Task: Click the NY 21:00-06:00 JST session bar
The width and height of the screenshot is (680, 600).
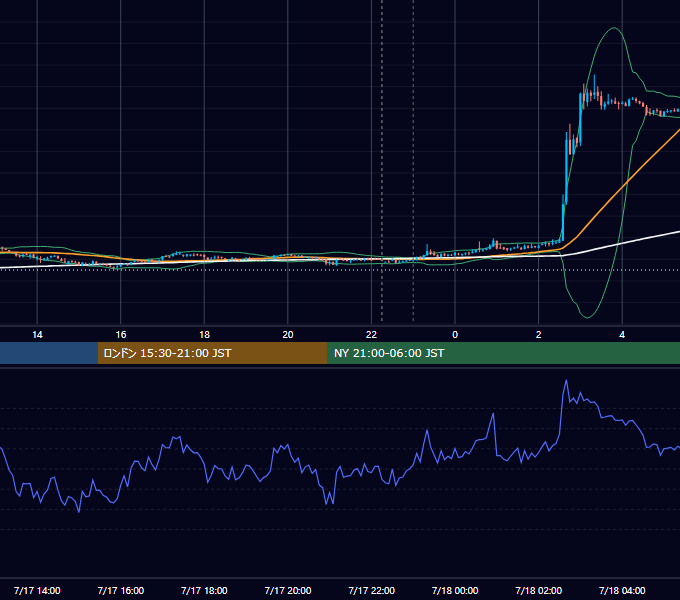Action: (x=503, y=353)
